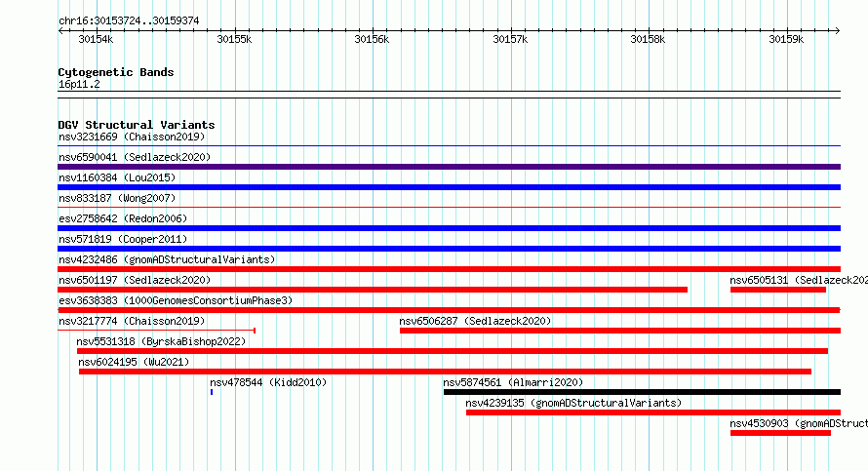Open nsv6505131 variant label
The image size is (868, 471).
pyautogui.click(x=798, y=280)
